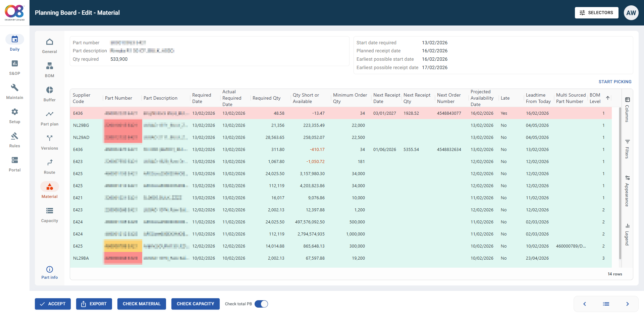Click the leadtime date 23/04/2026

(537, 258)
